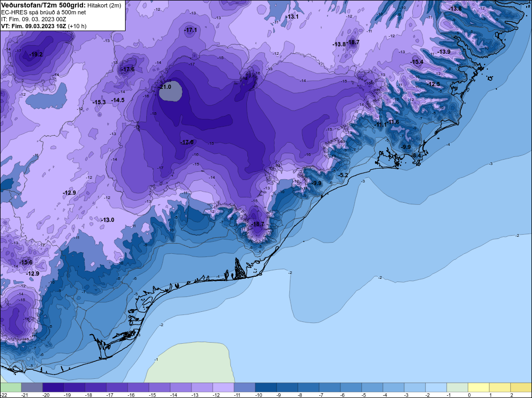Click the legend label -7

click(x=322, y=395)
